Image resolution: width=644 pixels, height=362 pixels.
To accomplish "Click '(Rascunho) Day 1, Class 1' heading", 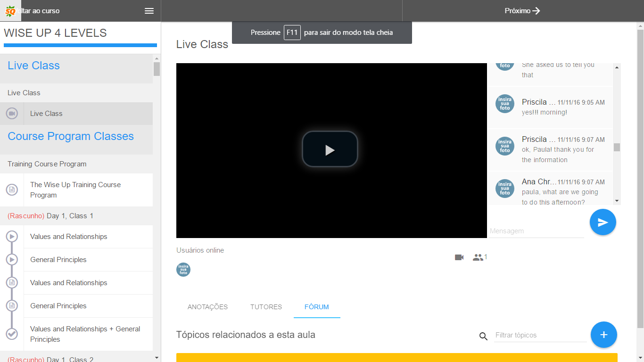I will pyautogui.click(x=50, y=216).
